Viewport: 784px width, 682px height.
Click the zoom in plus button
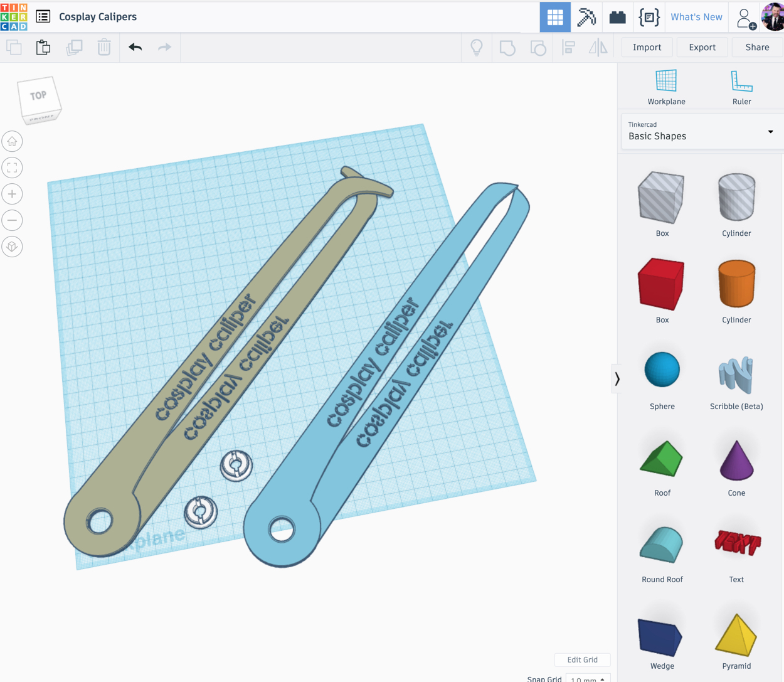point(12,194)
